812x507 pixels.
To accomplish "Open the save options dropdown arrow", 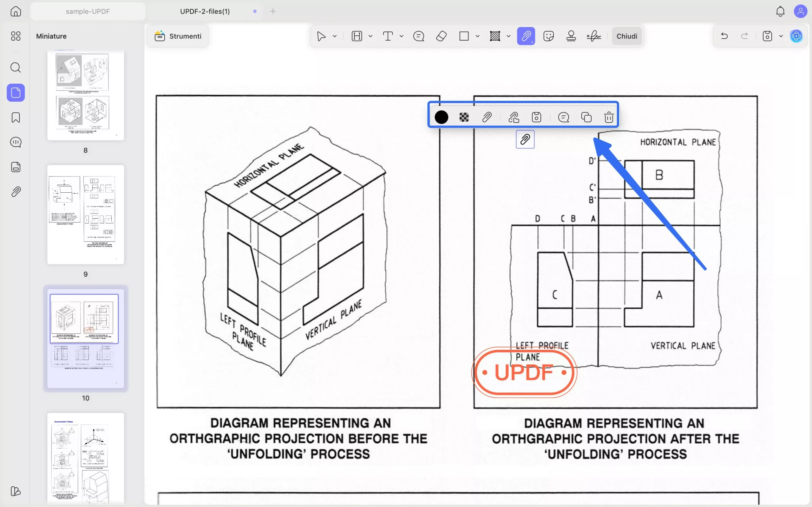I will (781, 36).
